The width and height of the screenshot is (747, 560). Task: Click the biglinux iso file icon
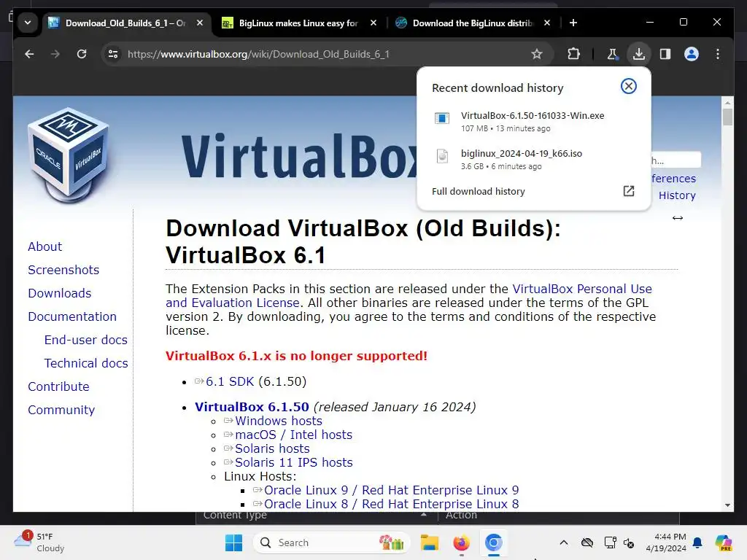click(x=442, y=156)
